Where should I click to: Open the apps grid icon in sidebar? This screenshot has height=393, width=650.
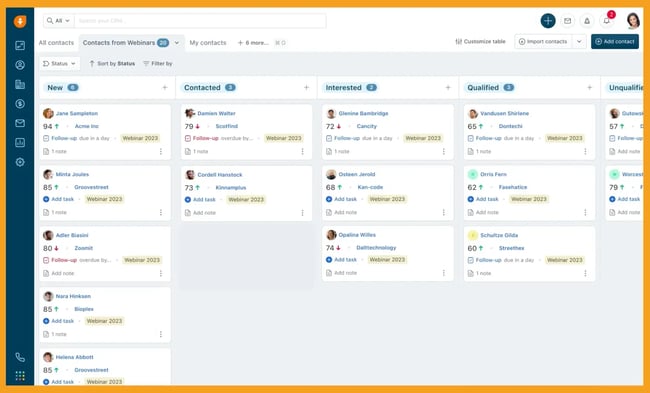click(x=20, y=376)
